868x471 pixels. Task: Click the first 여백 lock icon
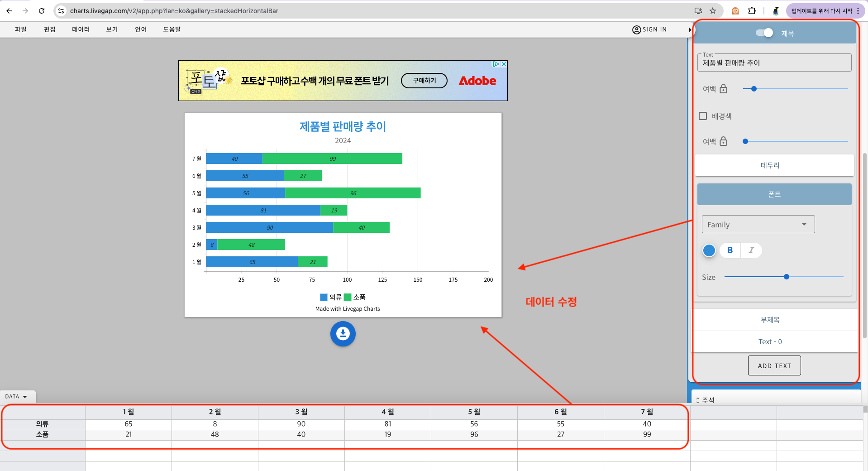[723, 89]
